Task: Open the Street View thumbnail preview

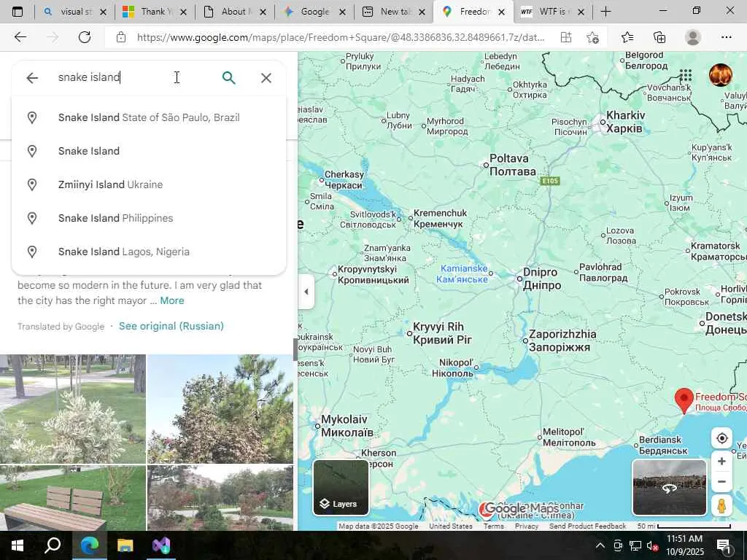Action: click(x=669, y=487)
